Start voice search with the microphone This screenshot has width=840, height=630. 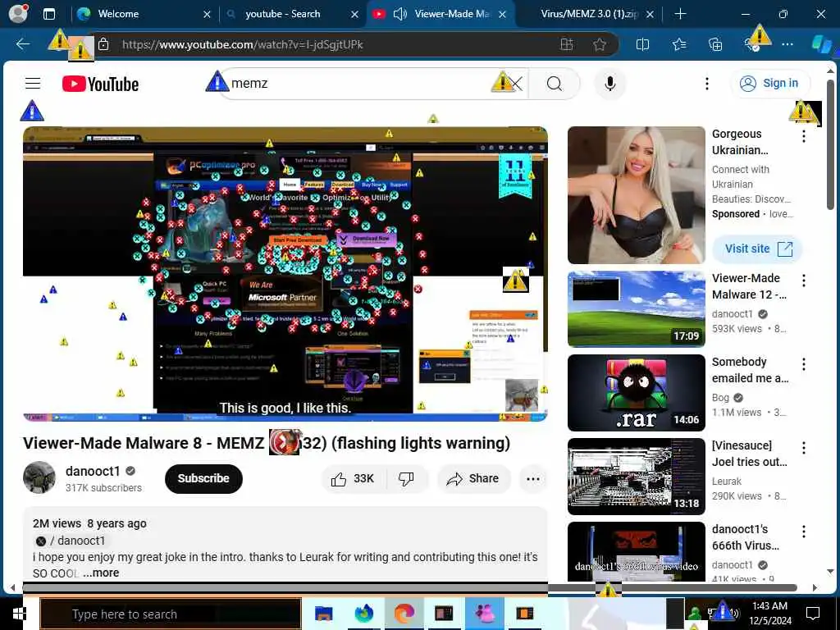pyautogui.click(x=609, y=84)
